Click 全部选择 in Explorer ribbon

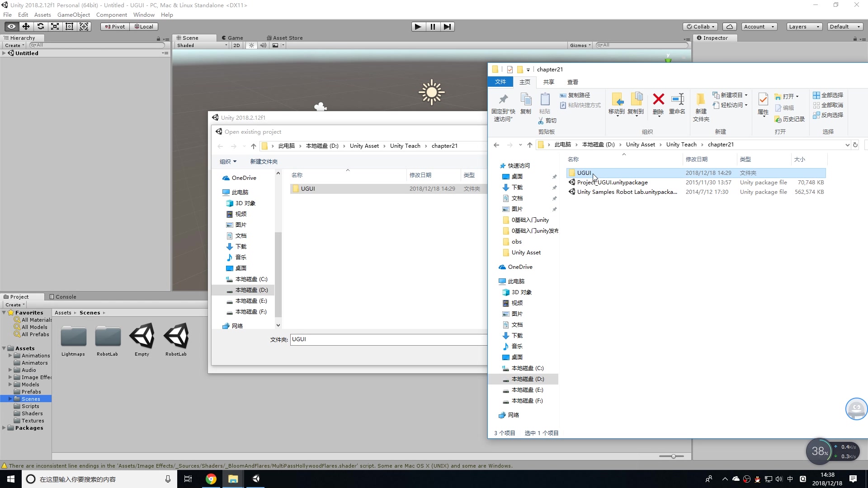828,95
